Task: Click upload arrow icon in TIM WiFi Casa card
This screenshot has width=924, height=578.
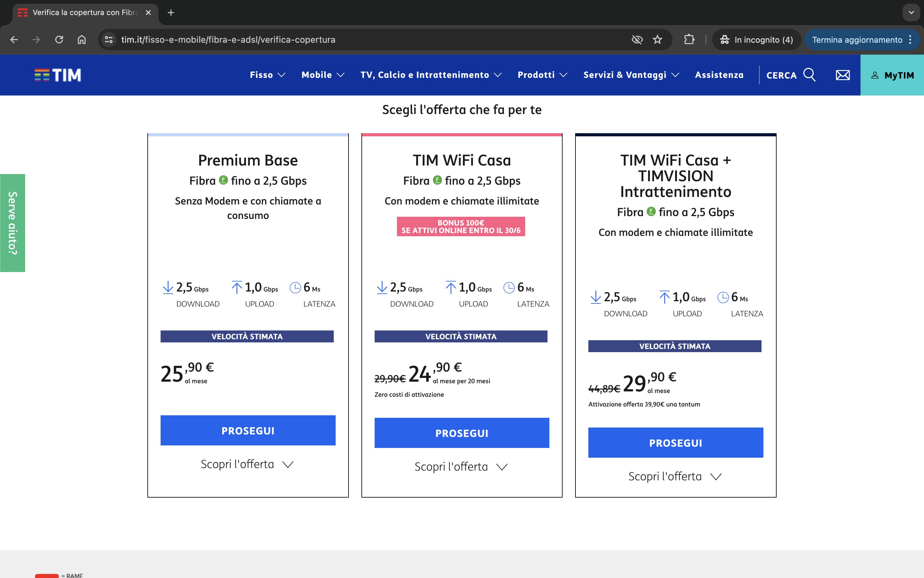Action: click(x=450, y=287)
